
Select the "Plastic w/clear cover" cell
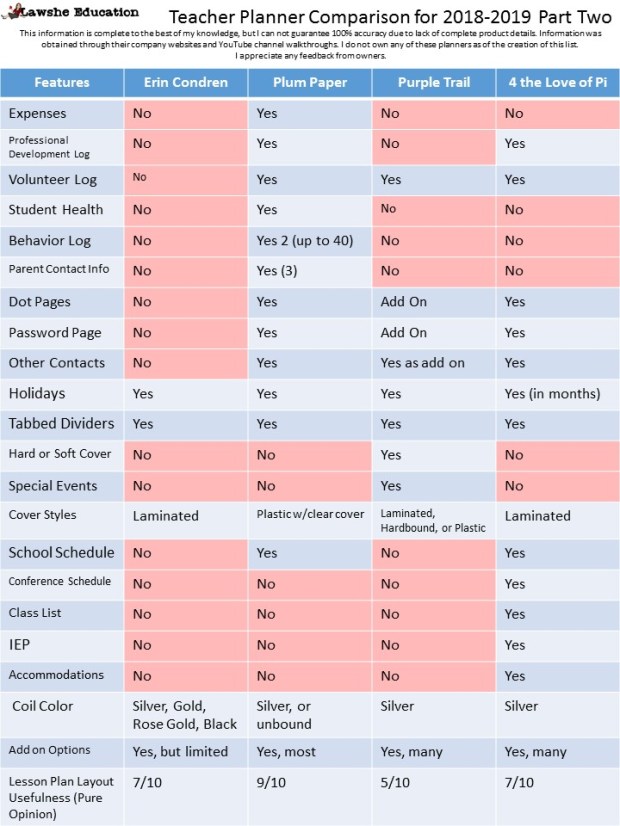point(309,516)
